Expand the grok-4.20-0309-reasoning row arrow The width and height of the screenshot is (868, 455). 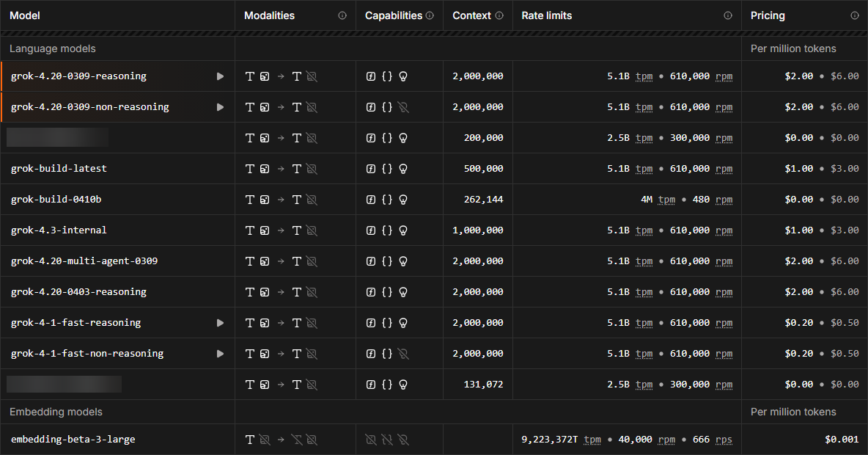click(x=221, y=76)
